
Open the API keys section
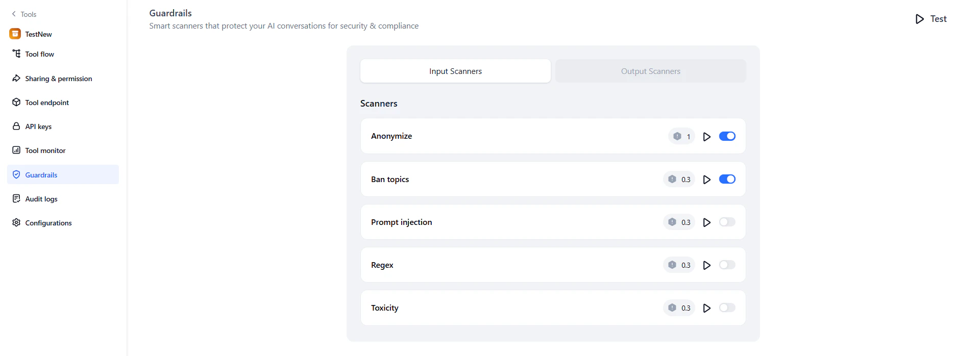[38, 126]
